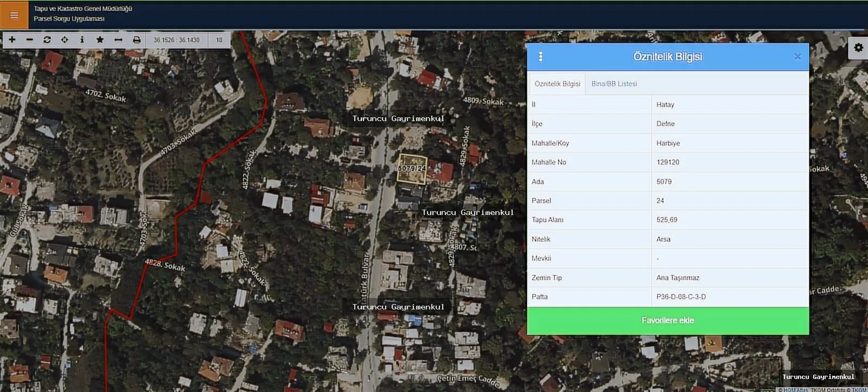Click the 4702. Sokak street label
The image size is (868, 392).
coord(106,96)
